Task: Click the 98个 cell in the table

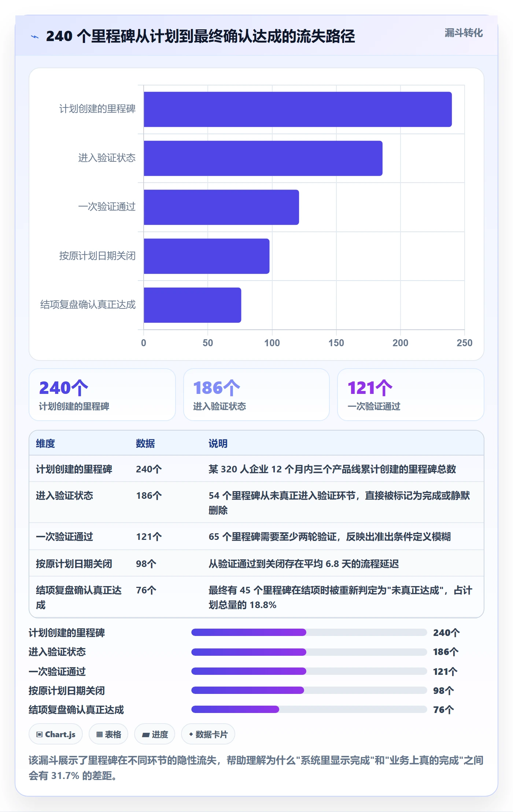Action: point(146,564)
